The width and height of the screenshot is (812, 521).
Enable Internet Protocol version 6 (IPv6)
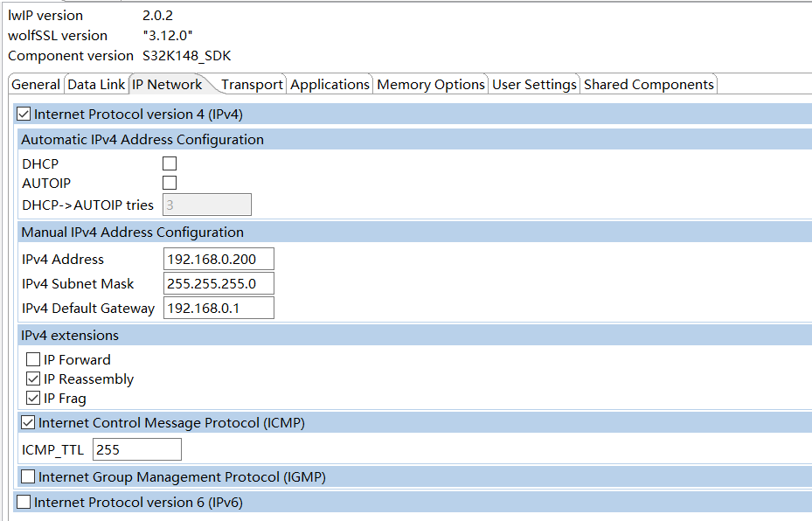coord(24,503)
